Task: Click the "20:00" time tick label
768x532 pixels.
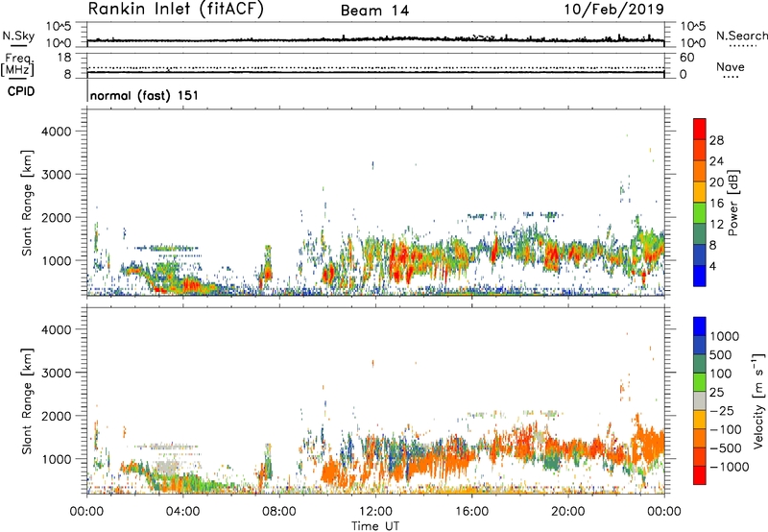Action: (x=567, y=512)
